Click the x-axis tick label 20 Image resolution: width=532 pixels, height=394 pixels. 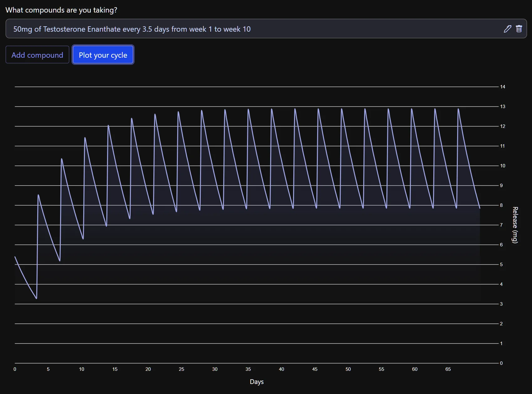click(x=148, y=369)
